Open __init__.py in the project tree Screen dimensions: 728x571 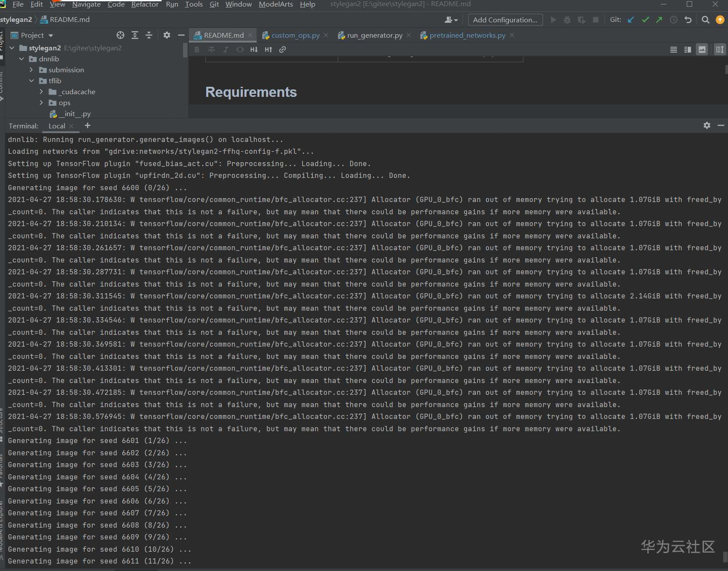(x=74, y=113)
